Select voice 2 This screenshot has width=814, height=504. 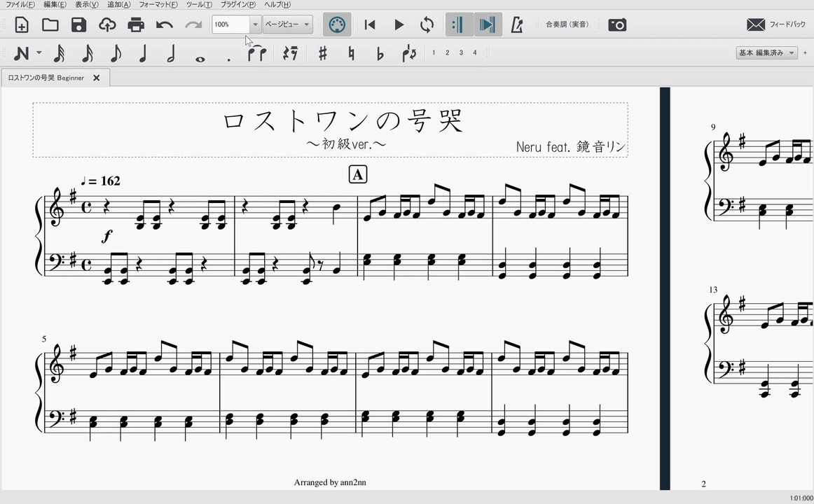click(x=447, y=53)
